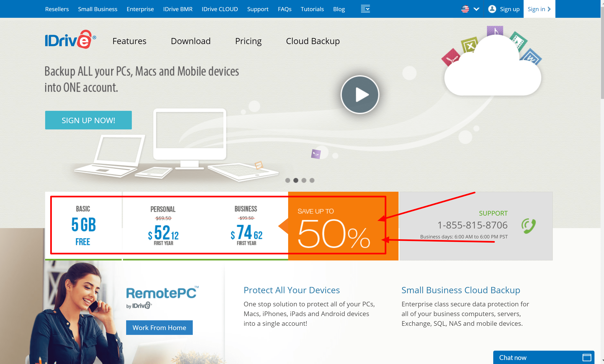Click the Sign in button

click(539, 9)
